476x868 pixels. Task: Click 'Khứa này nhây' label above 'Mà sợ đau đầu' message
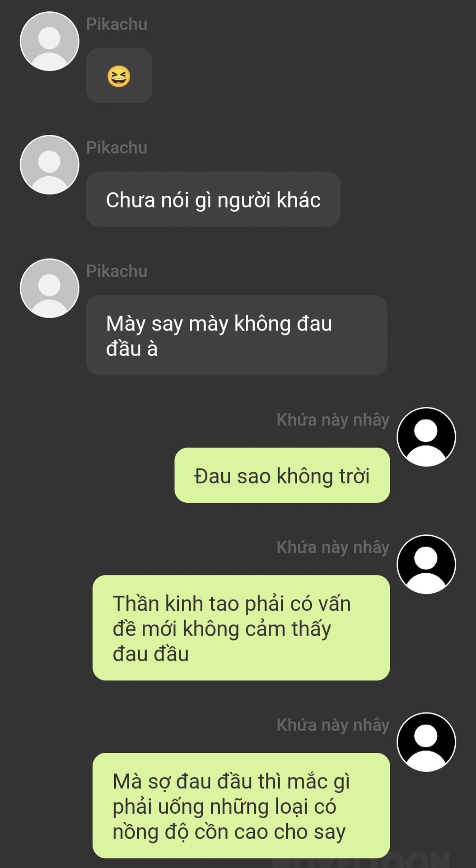(333, 725)
